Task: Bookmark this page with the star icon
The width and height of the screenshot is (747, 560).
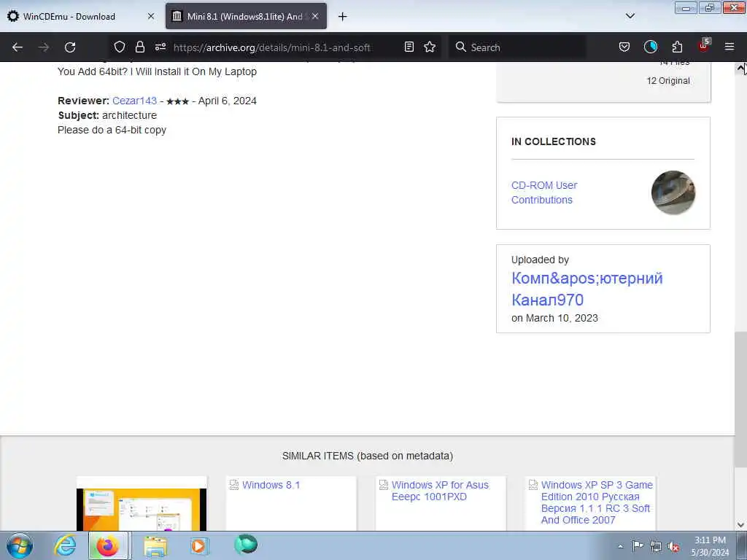Action: (430, 47)
